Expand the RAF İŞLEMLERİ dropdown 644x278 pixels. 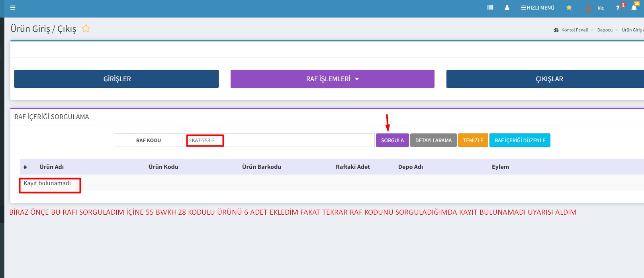coord(332,79)
